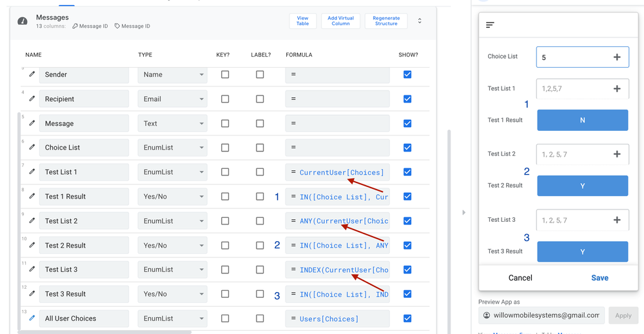Click the plus icon in Test List 2
644x334 pixels.
tap(617, 154)
